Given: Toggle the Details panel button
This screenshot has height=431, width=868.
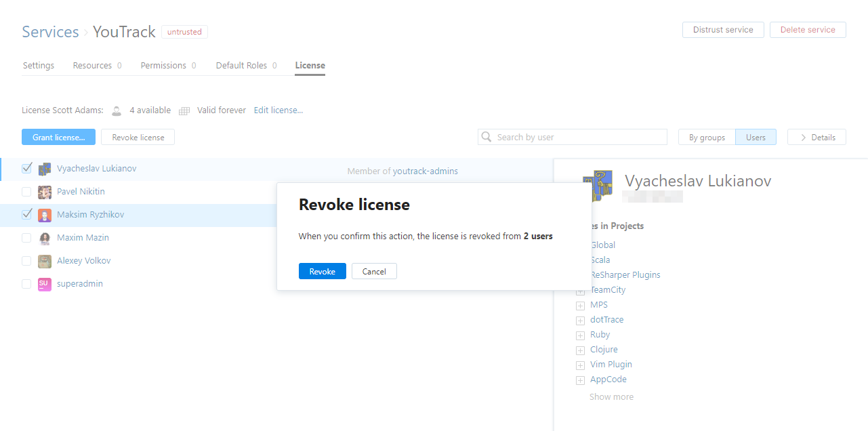Looking at the screenshot, I should tap(817, 137).
